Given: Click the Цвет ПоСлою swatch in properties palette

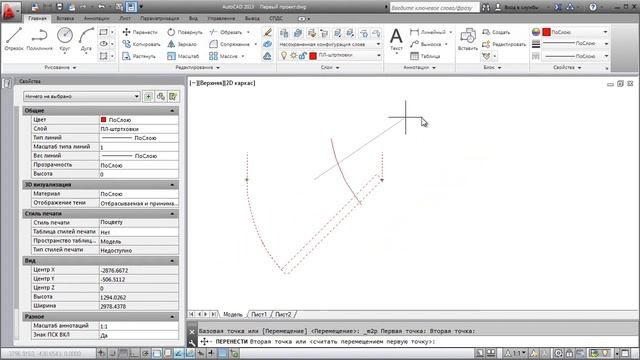Looking at the screenshot, I should pos(103,120).
